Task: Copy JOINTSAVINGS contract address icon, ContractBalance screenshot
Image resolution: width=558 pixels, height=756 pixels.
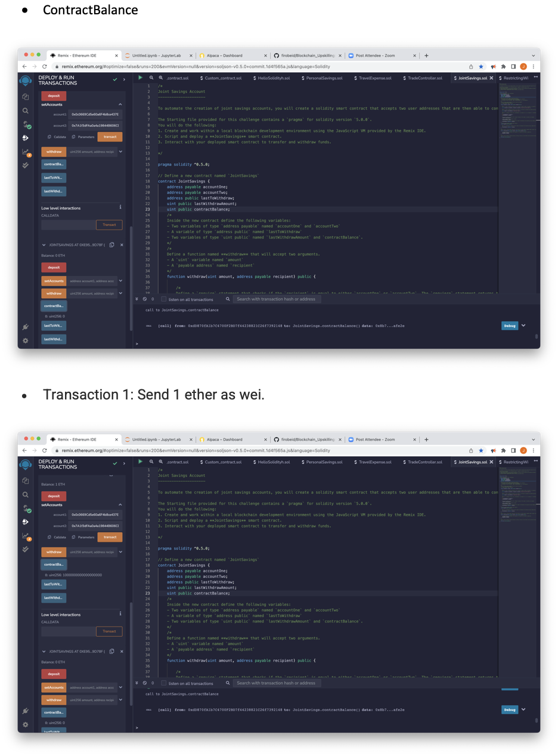Action: click(x=111, y=245)
